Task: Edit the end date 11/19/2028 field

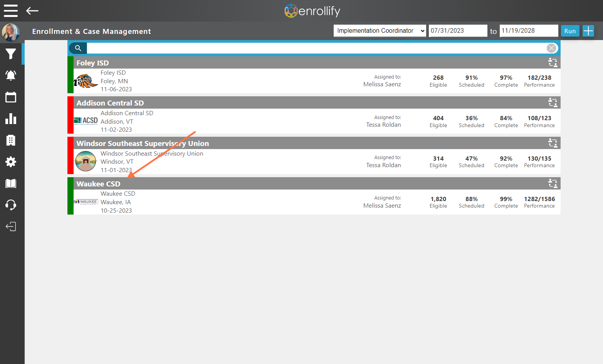Action: pos(529,31)
